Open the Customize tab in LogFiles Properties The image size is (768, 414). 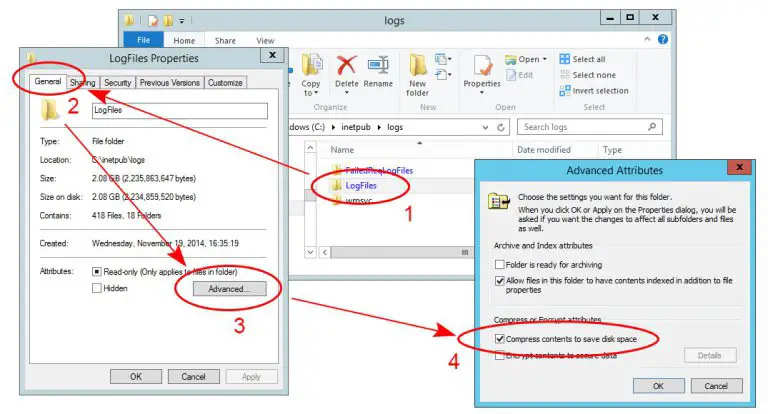coord(225,83)
